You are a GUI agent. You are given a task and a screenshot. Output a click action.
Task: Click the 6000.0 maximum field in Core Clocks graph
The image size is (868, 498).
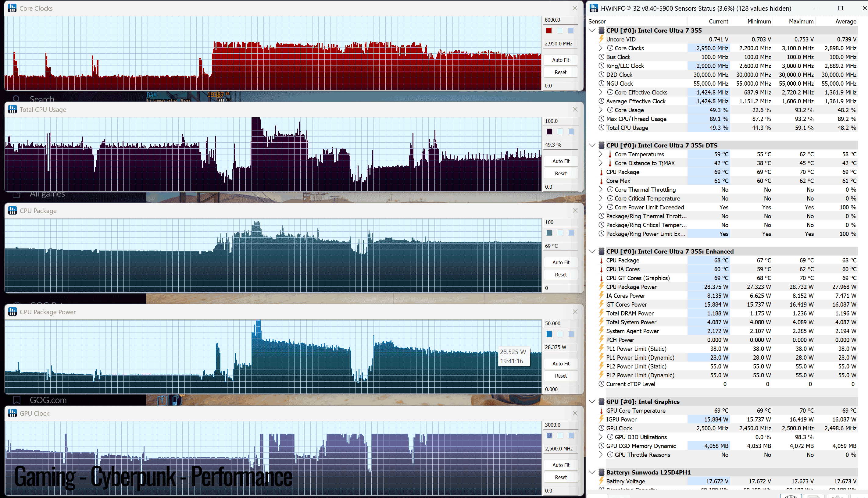(560, 20)
